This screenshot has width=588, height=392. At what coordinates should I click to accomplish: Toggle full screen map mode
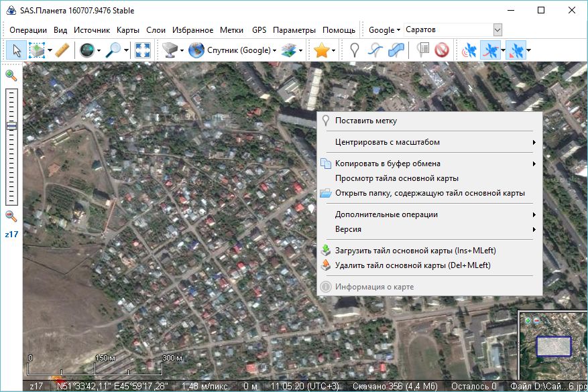[x=142, y=50]
